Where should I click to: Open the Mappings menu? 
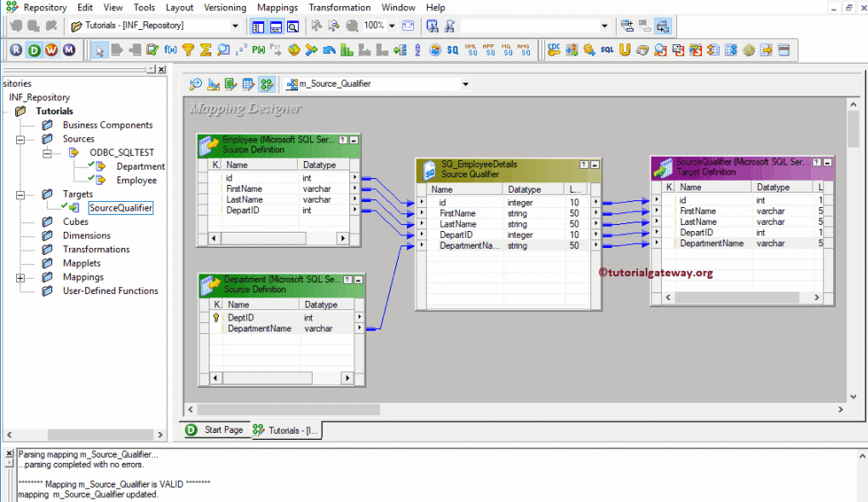277,8
